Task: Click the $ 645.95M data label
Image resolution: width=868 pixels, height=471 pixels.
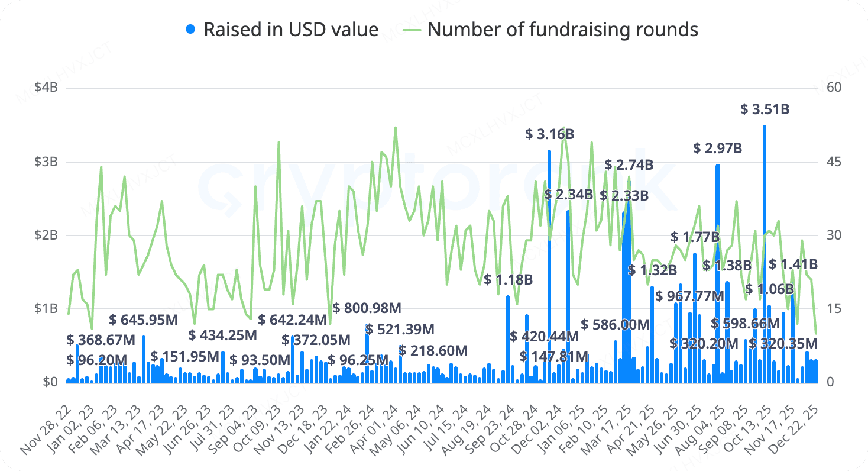Action: [144, 320]
